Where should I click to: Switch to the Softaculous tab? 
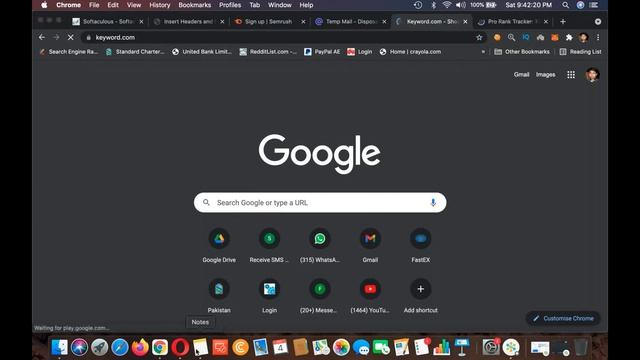(107, 22)
